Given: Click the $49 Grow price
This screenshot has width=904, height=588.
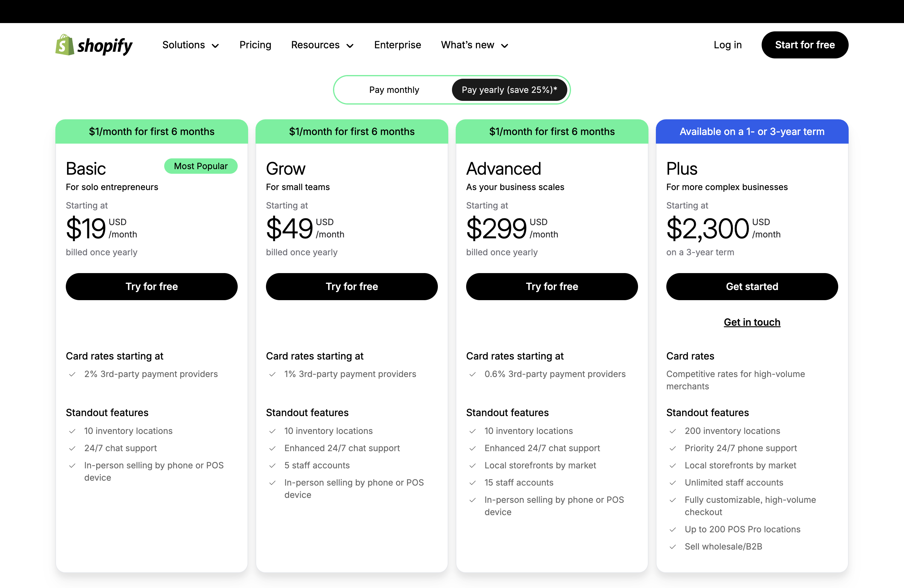Looking at the screenshot, I should tap(289, 228).
